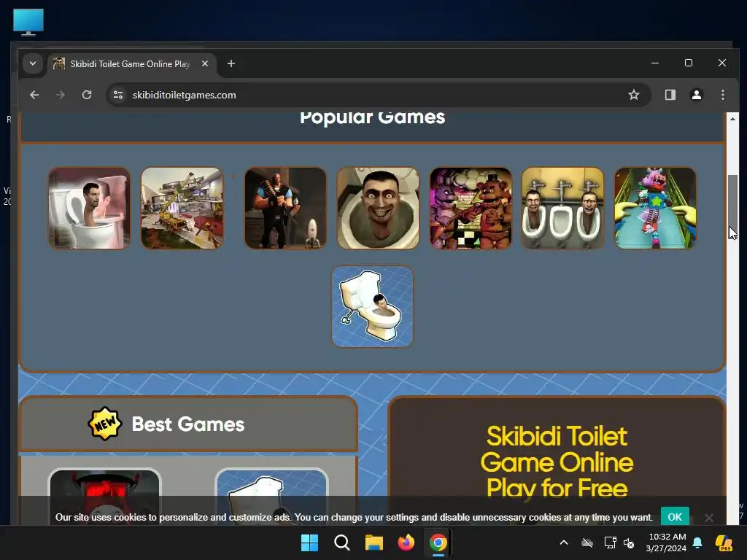
Task: Open the grinning face in toilet thumbnail
Action: point(379,208)
